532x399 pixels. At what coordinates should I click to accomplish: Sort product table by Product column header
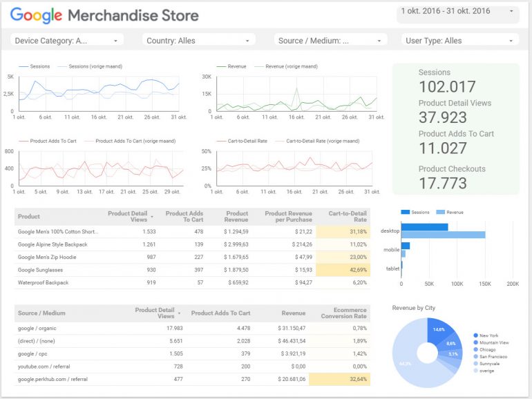(29, 216)
